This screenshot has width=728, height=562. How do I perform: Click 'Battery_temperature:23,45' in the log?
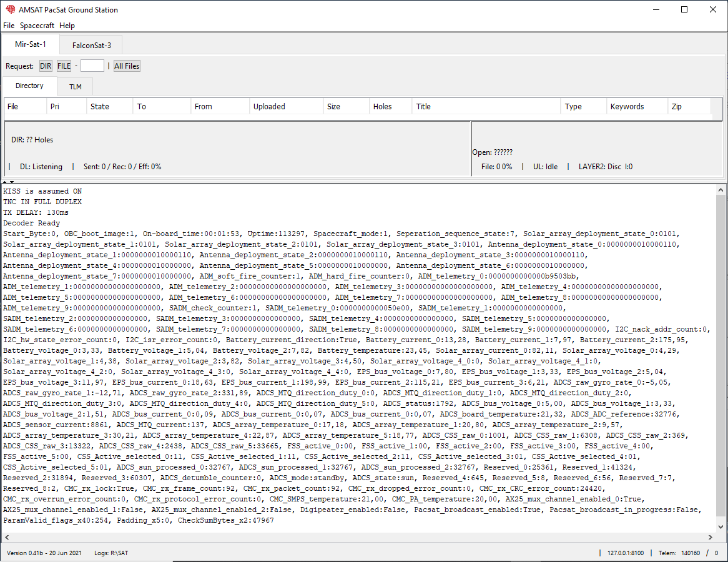pos(372,351)
